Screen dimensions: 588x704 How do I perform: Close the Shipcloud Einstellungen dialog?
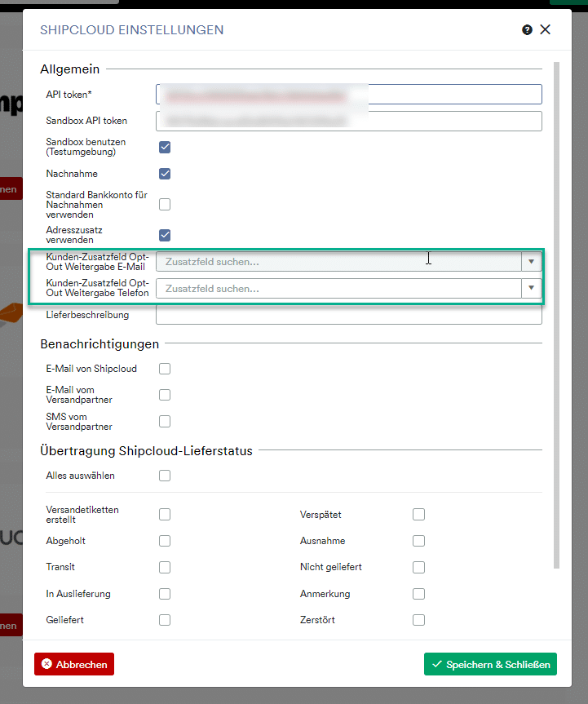[x=546, y=29]
